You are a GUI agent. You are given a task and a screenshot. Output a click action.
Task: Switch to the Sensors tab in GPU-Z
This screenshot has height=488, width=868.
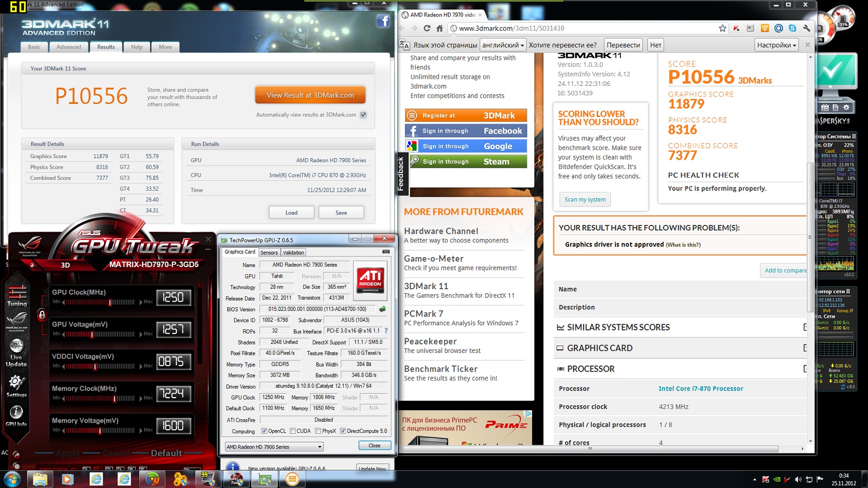pos(269,253)
